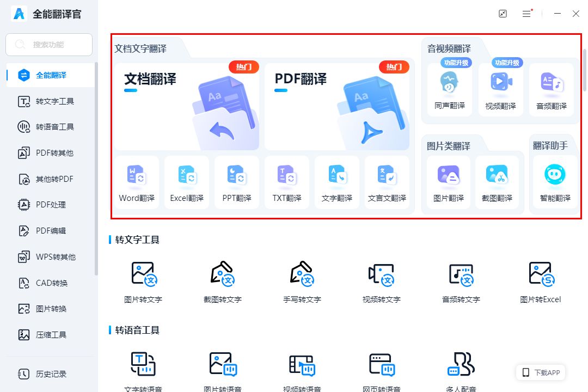Go to PDF处理 sidebar item

coord(50,205)
